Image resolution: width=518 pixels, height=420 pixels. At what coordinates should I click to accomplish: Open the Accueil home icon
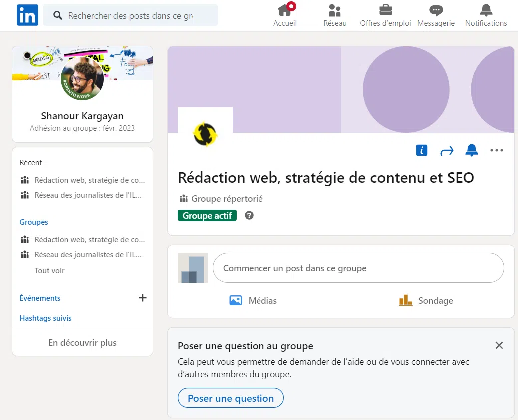[x=285, y=10]
